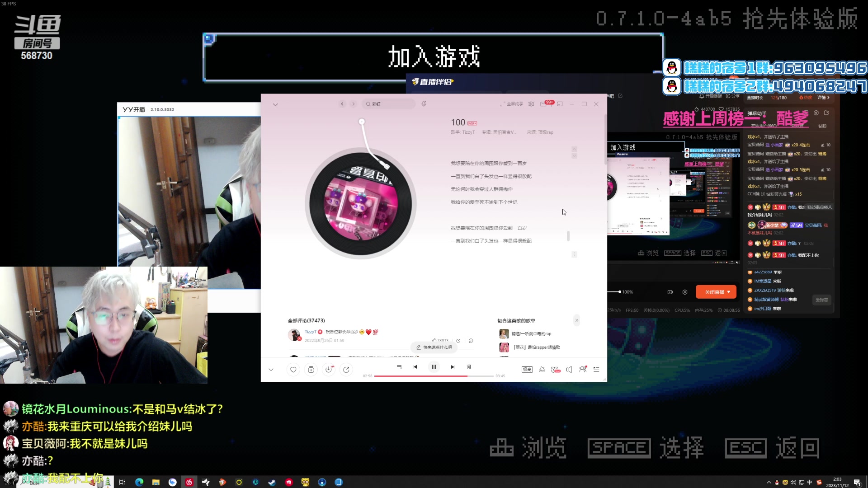Skip to the next track

click(x=453, y=367)
